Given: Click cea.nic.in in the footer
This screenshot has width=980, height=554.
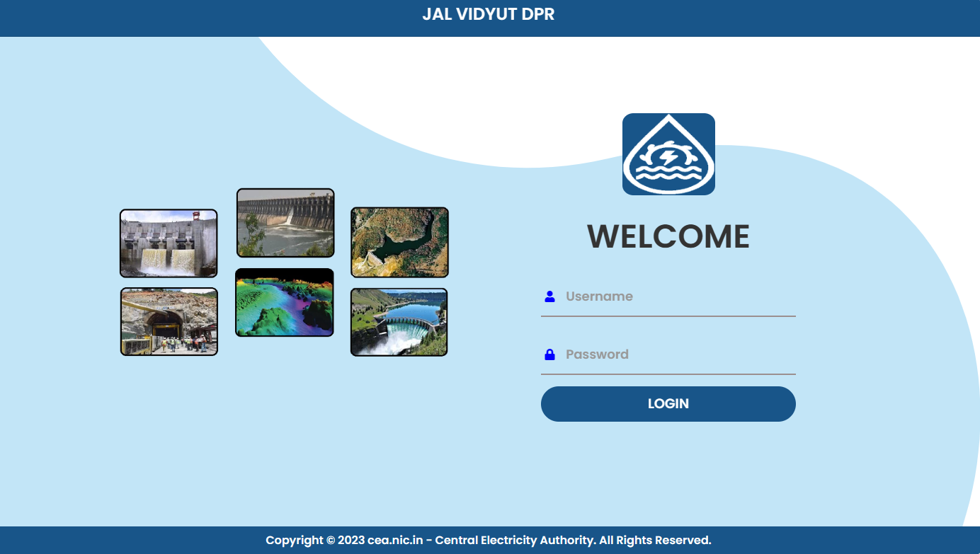Looking at the screenshot, I should 395,541.
